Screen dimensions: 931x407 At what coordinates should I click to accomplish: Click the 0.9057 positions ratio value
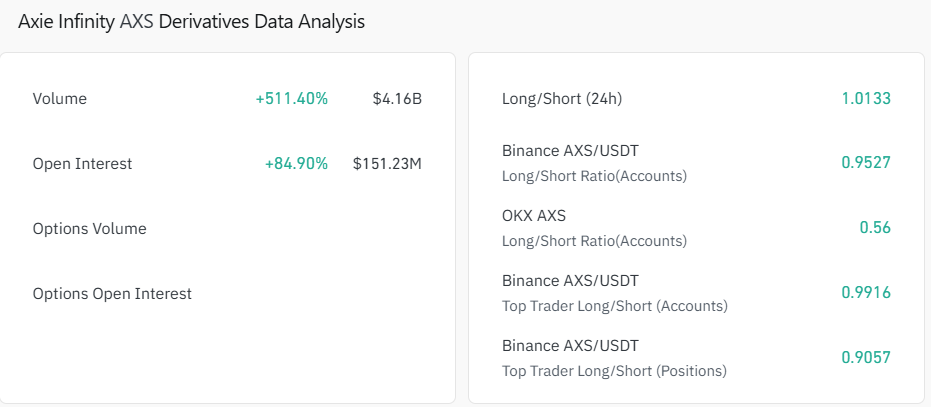tap(866, 358)
